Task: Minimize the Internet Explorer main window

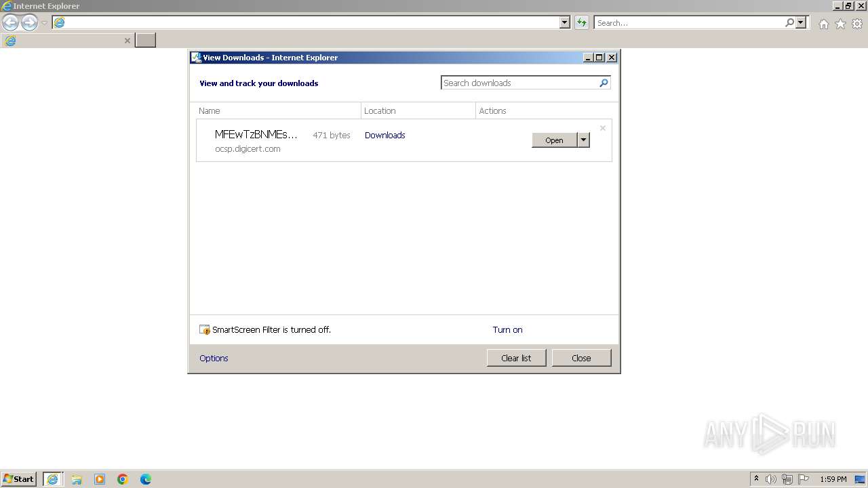Action: tap(837, 6)
